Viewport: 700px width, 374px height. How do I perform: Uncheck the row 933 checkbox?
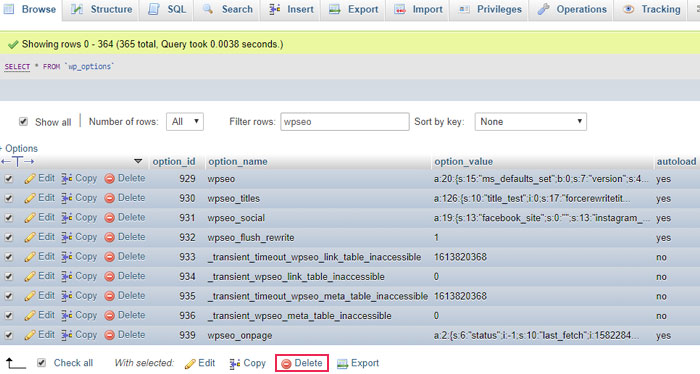[8, 257]
